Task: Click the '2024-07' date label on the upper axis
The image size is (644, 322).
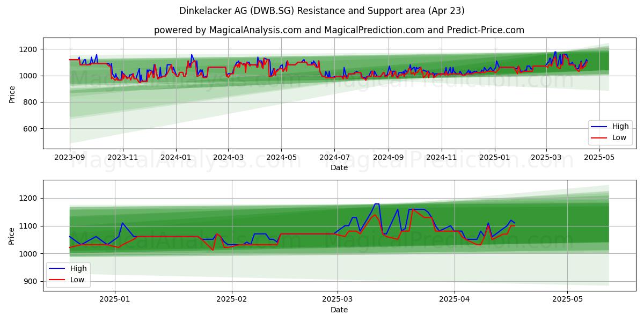Action: (x=334, y=157)
